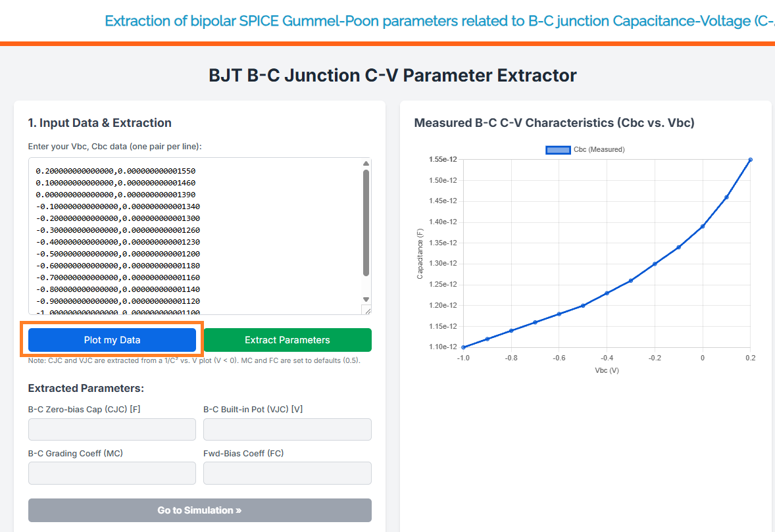Select the Fwd-Bias Coeff (FC) field
Image resolution: width=775 pixels, height=532 pixels.
coord(287,473)
